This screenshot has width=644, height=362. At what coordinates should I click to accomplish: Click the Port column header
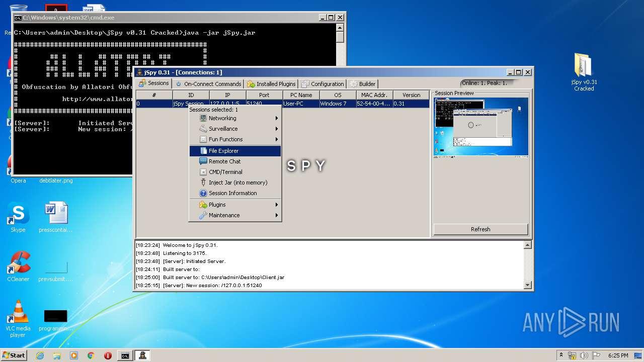click(264, 95)
